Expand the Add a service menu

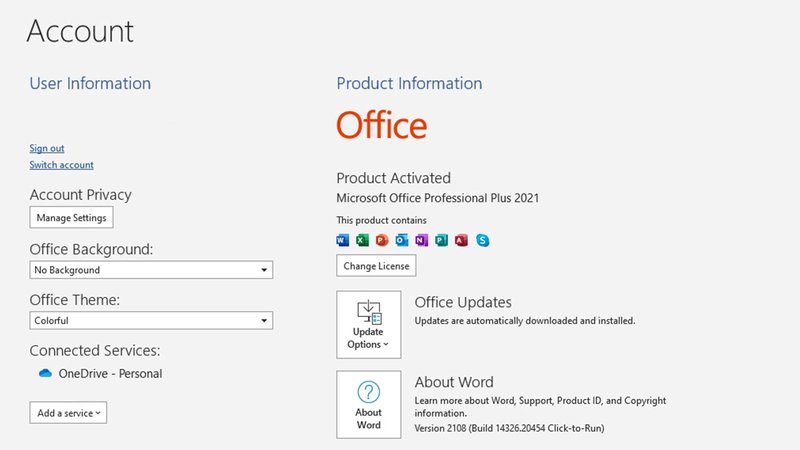[x=68, y=413]
